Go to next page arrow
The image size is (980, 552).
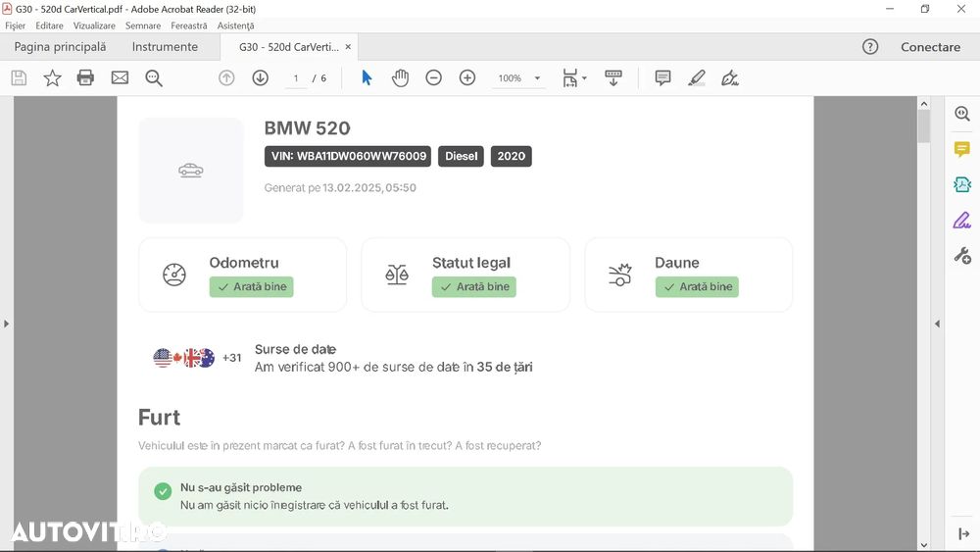261,78
